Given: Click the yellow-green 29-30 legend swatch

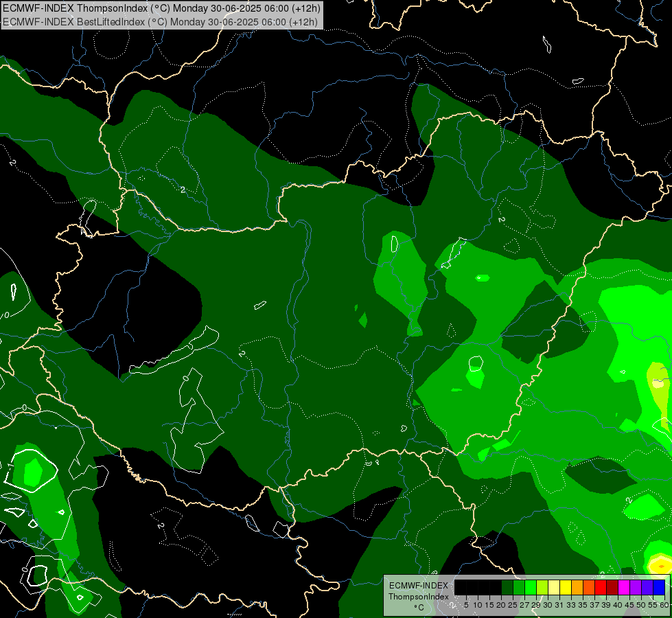Looking at the screenshot, I should (542, 587).
